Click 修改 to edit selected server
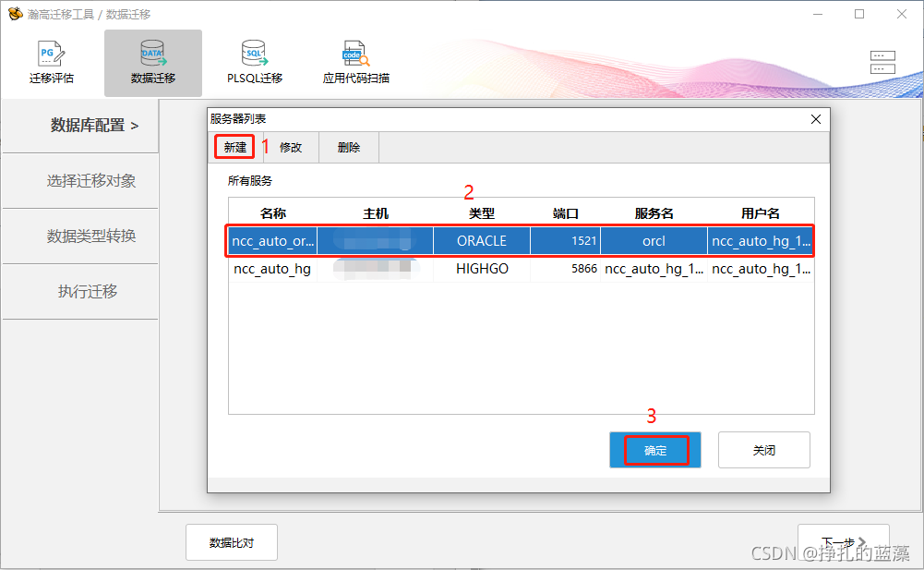The image size is (924, 570). point(290,148)
